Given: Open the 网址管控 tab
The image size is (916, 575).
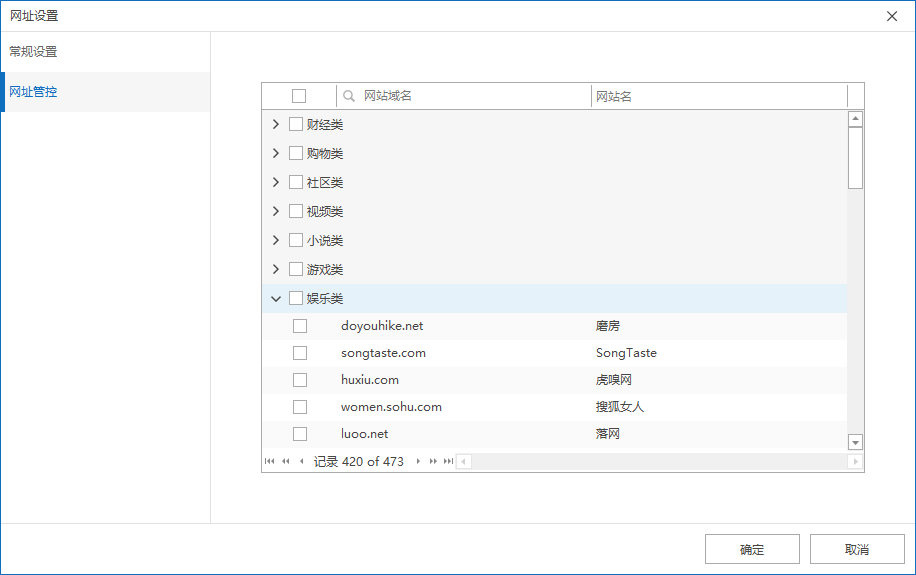Looking at the screenshot, I should (x=34, y=92).
